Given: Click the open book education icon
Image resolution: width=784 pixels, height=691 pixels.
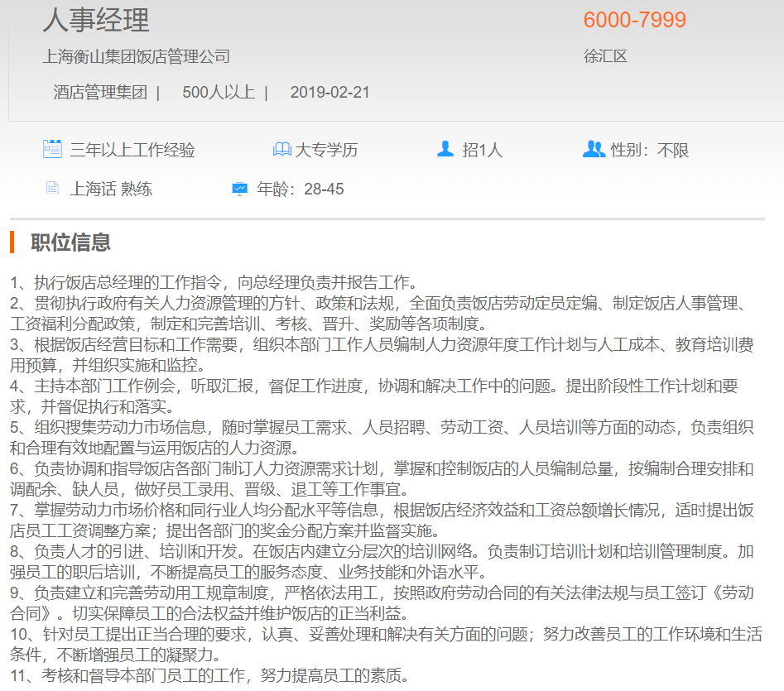Looking at the screenshot, I should pos(282,150).
